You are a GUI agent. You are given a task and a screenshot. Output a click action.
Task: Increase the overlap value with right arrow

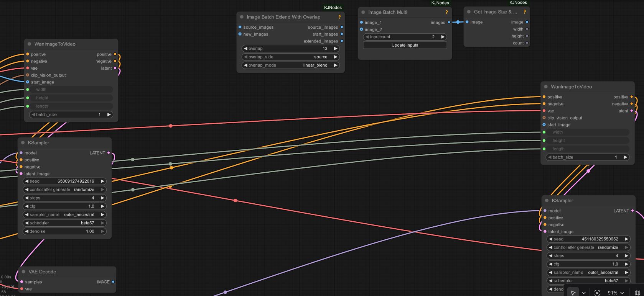pyautogui.click(x=336, y=49)
